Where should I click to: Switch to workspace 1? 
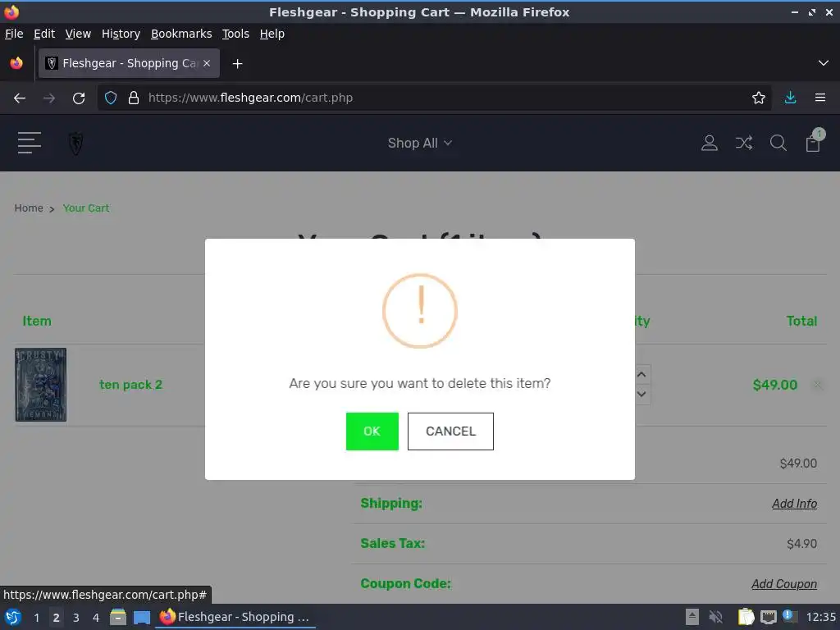pyautogui.click(x=36, y=617)
